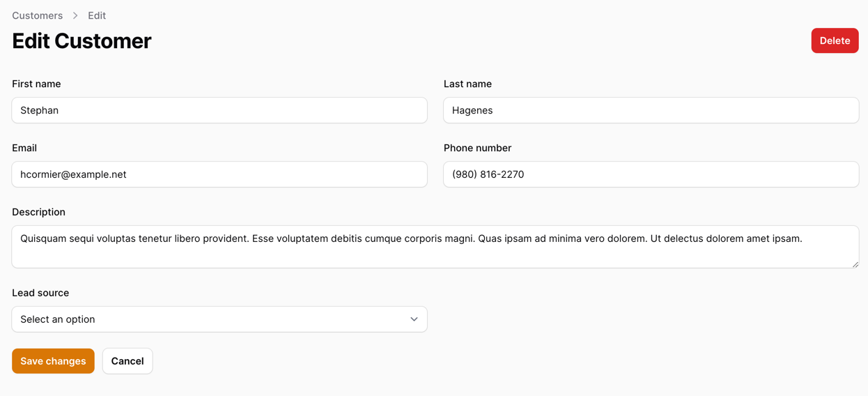Expand options via Lead source chevron arrow
The image size is (868, 396).
click(x=414, y=319)
